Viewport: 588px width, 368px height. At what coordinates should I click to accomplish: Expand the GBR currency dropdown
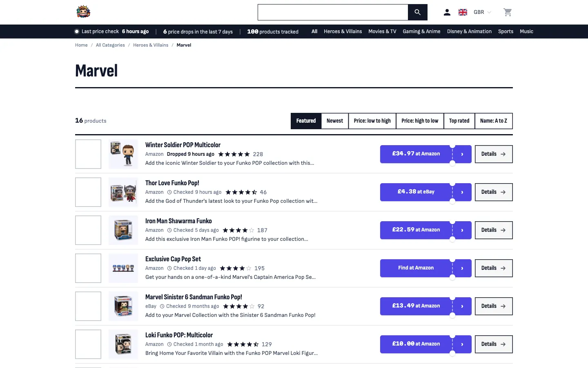click(x=482, y=12)
